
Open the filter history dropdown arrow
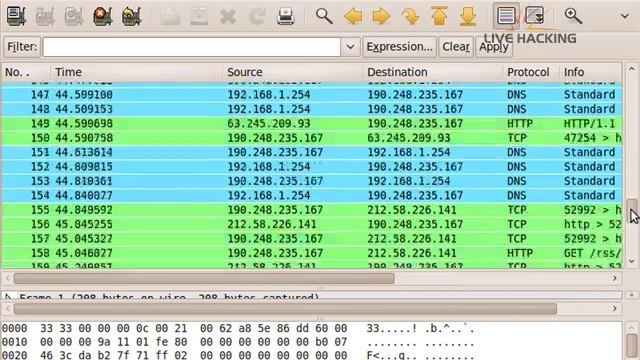point(350,47)
